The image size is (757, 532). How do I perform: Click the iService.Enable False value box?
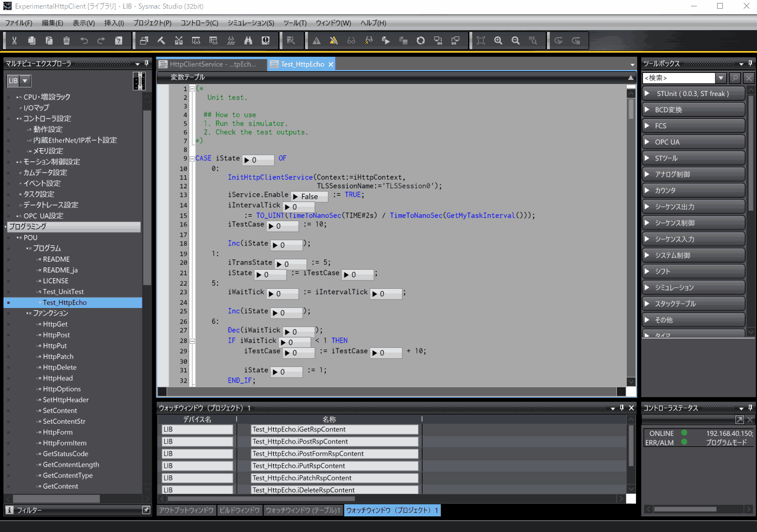pos(310,197)
